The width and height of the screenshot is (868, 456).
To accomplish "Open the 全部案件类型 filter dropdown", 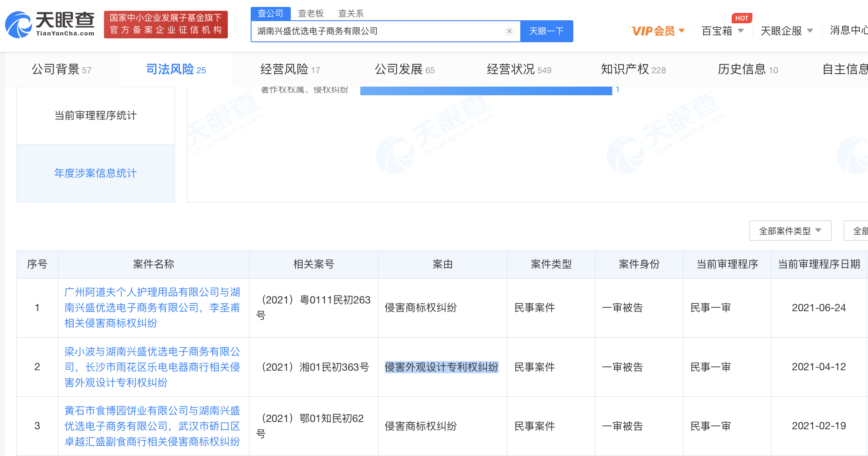I will click(790, 231).
